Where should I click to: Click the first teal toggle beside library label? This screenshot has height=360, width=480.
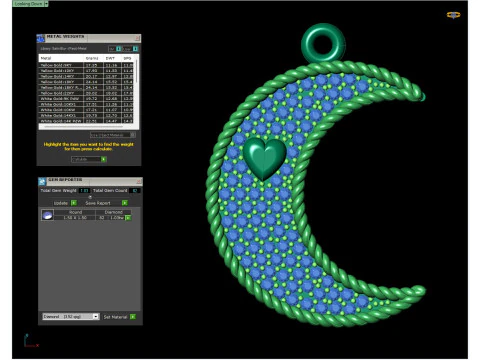click(x=118, y=49)
